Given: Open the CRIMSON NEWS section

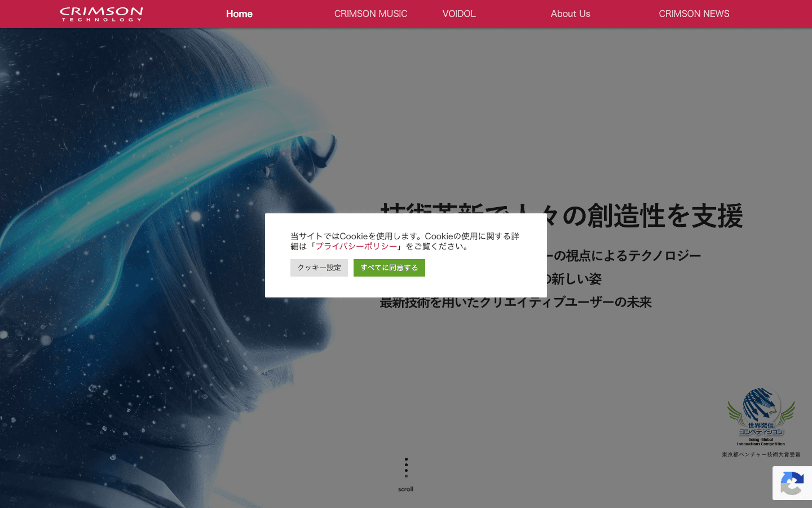Looking at the screenshot, I should point(694,14).
